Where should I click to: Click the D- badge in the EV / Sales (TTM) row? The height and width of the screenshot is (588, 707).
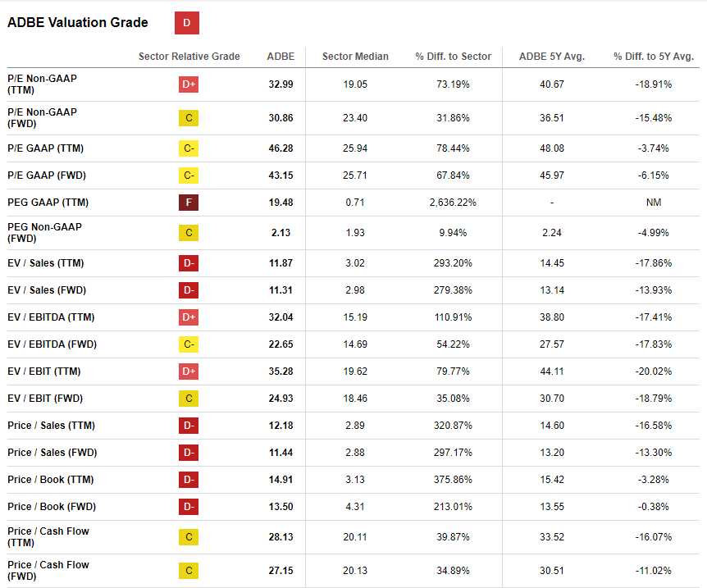click(x=189, y=263)
